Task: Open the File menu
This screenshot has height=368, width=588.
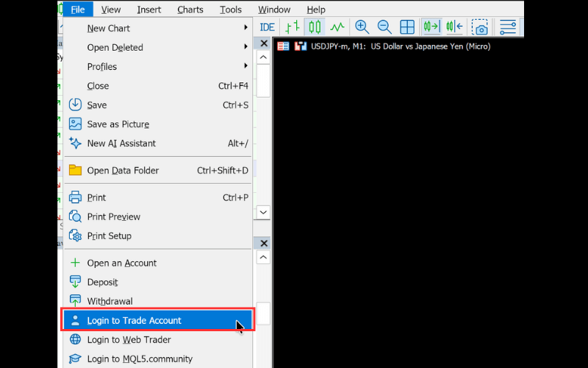Action: [x=78, y=10]
